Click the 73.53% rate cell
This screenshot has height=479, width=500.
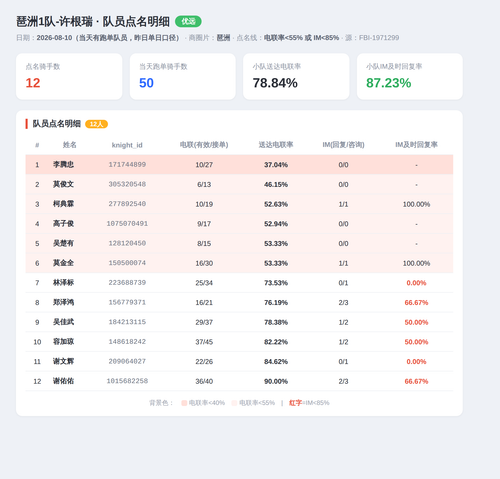tap(276, 283)
